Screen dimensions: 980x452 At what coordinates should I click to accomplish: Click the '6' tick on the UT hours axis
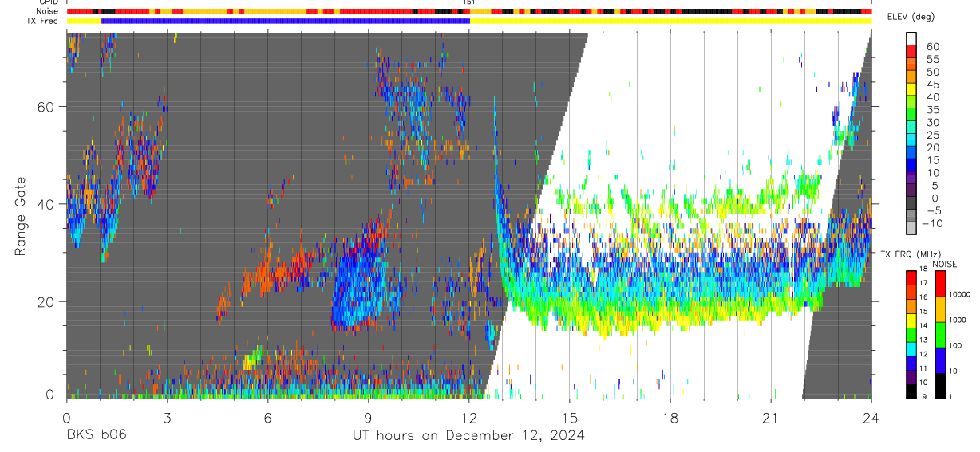(267, 417)
